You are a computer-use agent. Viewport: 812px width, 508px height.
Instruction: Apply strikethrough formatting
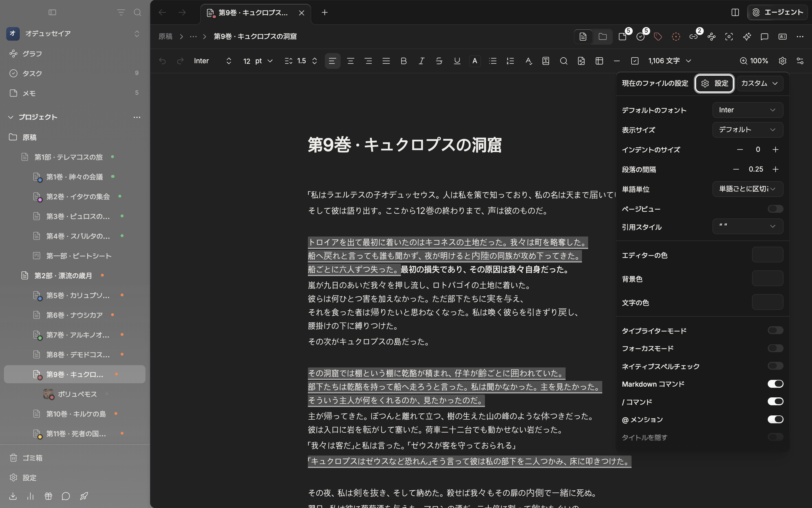(439, 61)
